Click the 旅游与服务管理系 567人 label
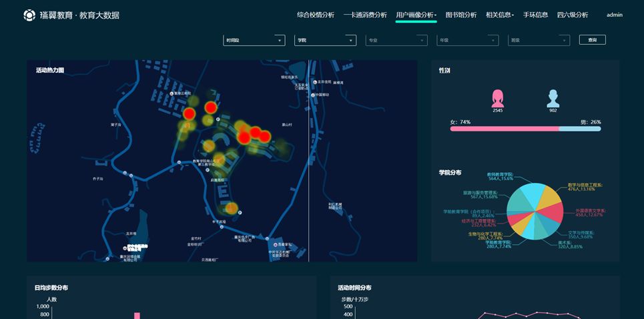This screenshot has width=644, height=319. tap(480, 195)
